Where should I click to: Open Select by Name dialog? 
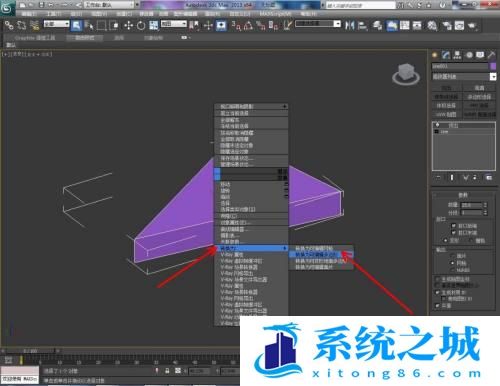[x=89, y=25]
